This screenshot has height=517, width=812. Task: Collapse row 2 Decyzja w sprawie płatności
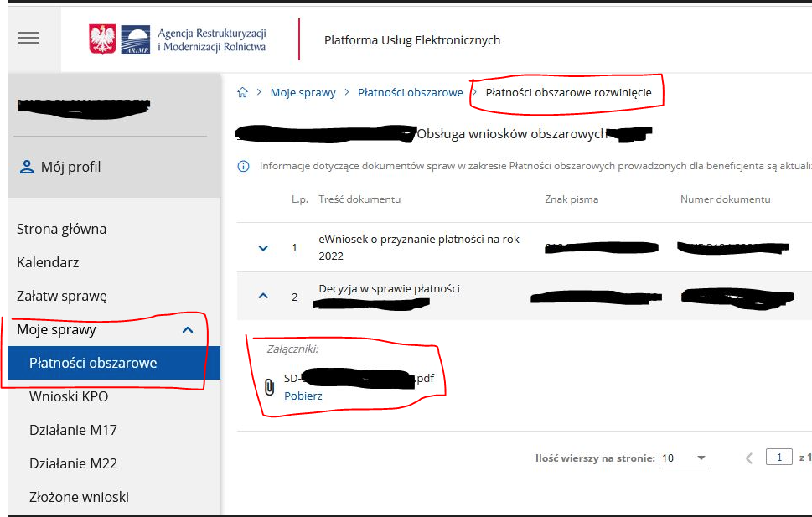[263, 296]
